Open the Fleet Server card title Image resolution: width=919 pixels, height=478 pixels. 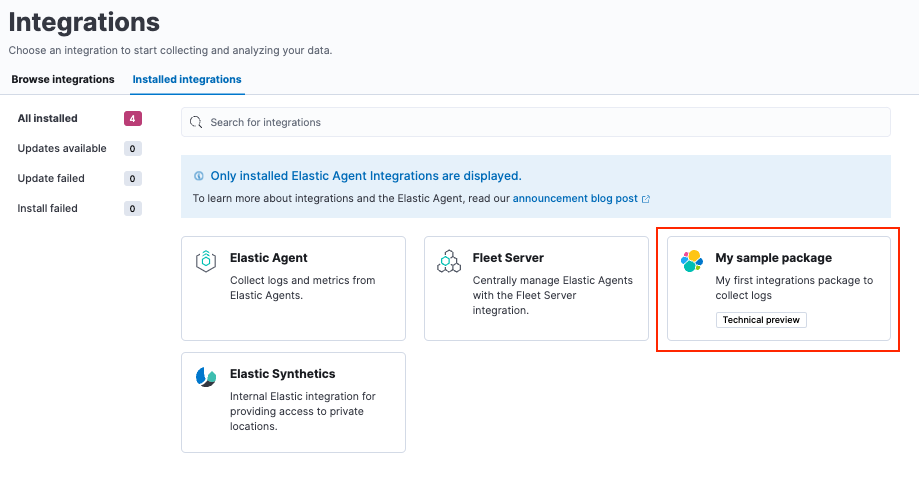pyautogui.click(x=508, y=258)
